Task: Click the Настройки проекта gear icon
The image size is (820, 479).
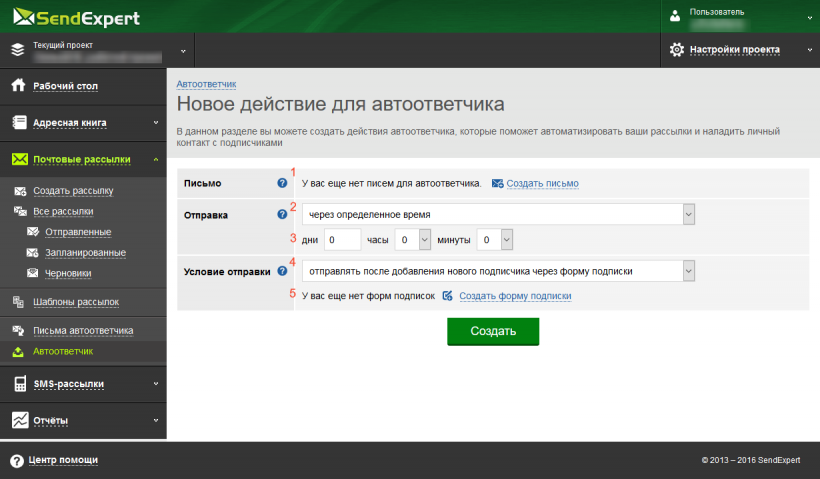Action: coord(677,49)
